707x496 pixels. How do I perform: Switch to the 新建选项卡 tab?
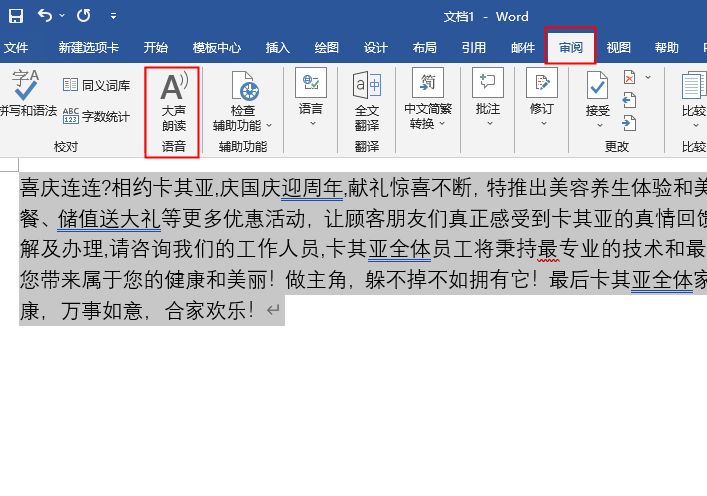pos(88,47)
